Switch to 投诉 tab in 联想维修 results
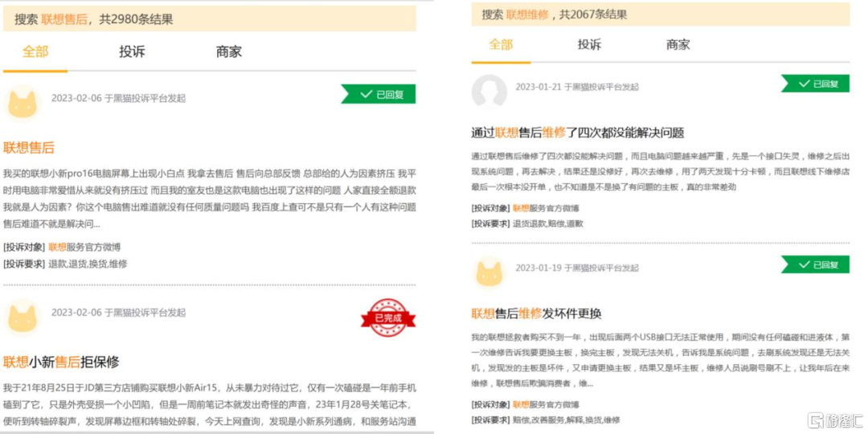The height and width of the screenshot is (434, 868). tap(590, 44)
